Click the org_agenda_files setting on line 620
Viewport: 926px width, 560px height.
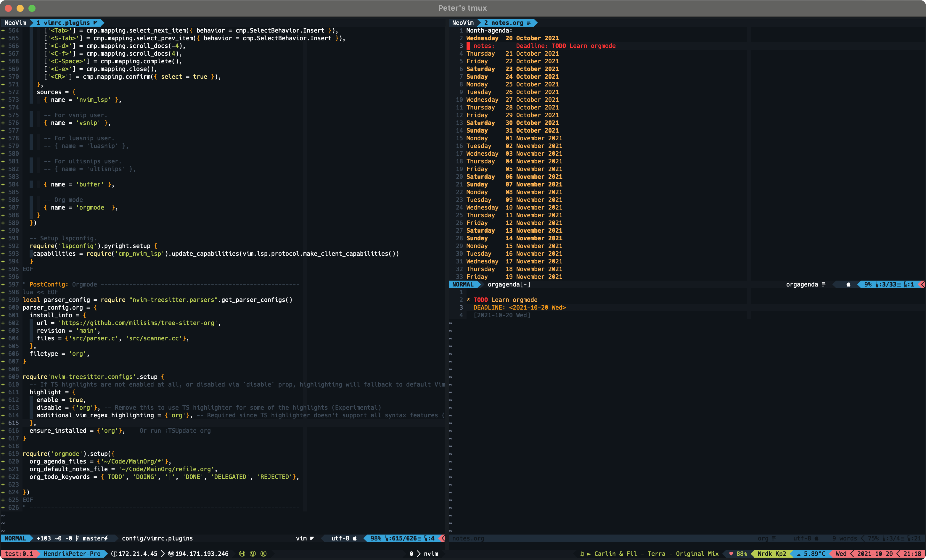tap(100, 461)
